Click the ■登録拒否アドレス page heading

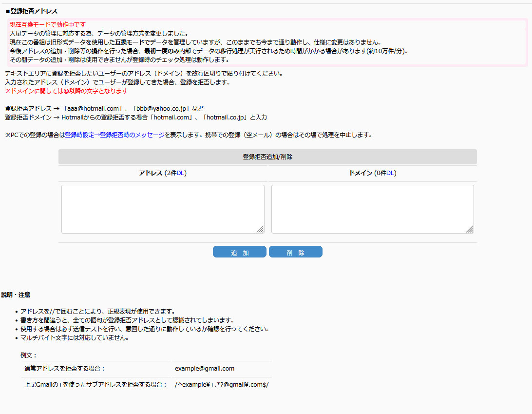coord(31,11)
